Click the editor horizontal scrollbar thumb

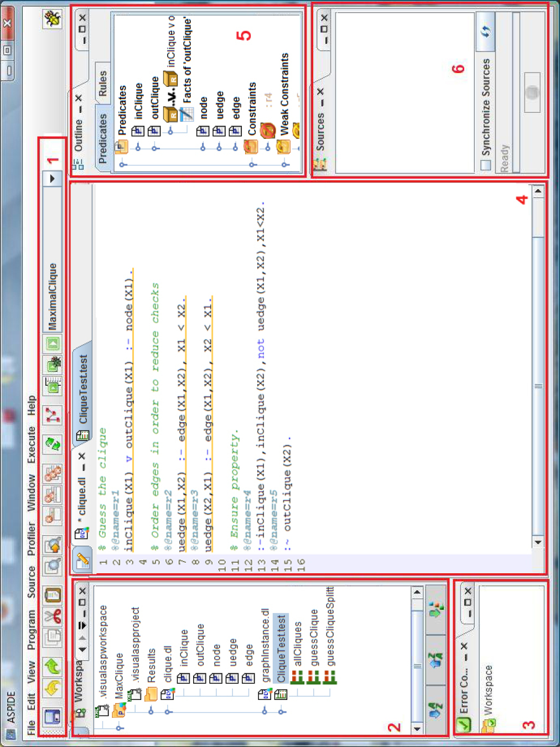pos(538,385)
